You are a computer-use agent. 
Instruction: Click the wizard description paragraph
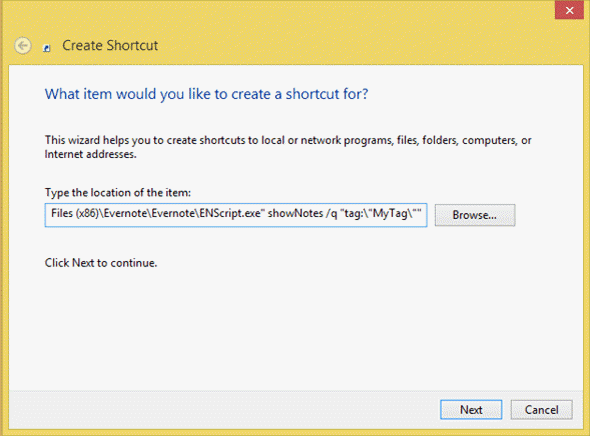coord(288,147)
